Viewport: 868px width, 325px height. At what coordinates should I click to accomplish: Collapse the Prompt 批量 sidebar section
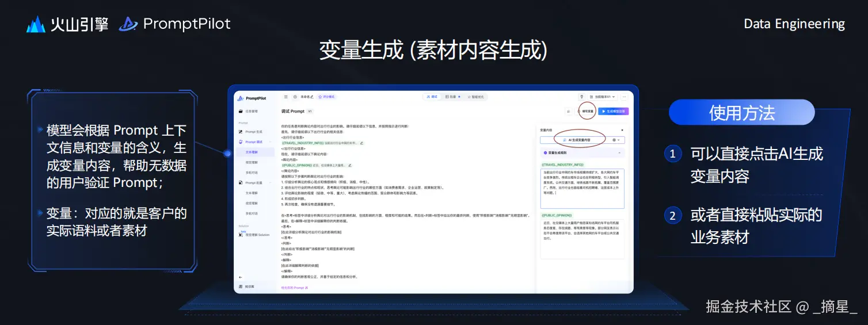click(271, 183)
